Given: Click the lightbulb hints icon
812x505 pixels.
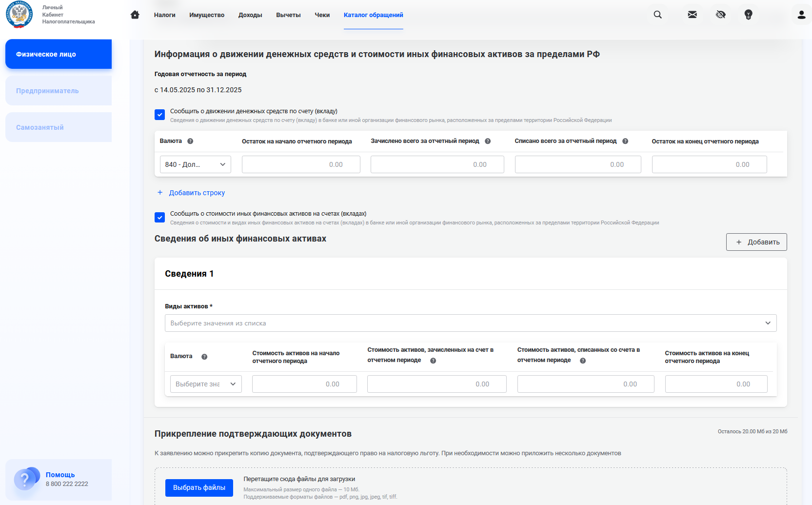Looking at the screenshot, I should 748,15.
